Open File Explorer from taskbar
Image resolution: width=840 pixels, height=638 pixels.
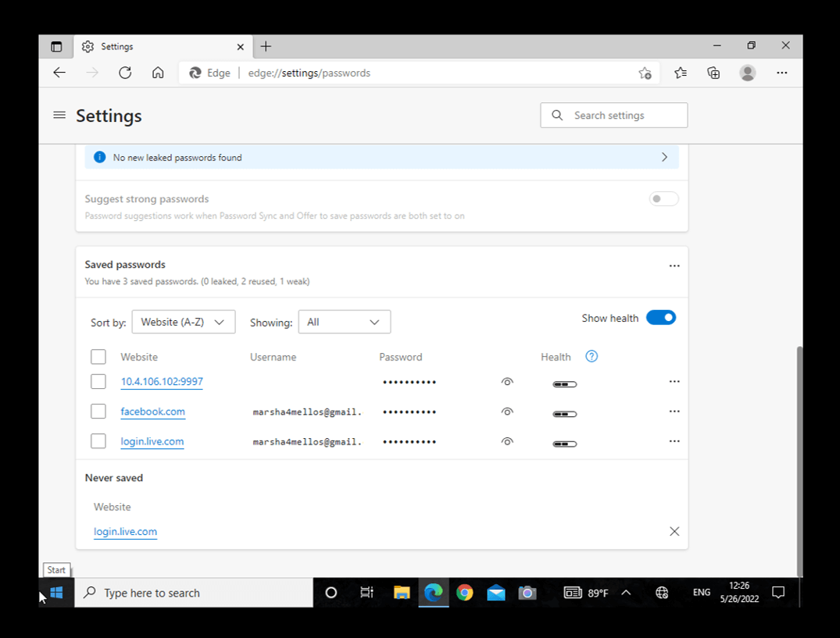click(x=402, y=593)
